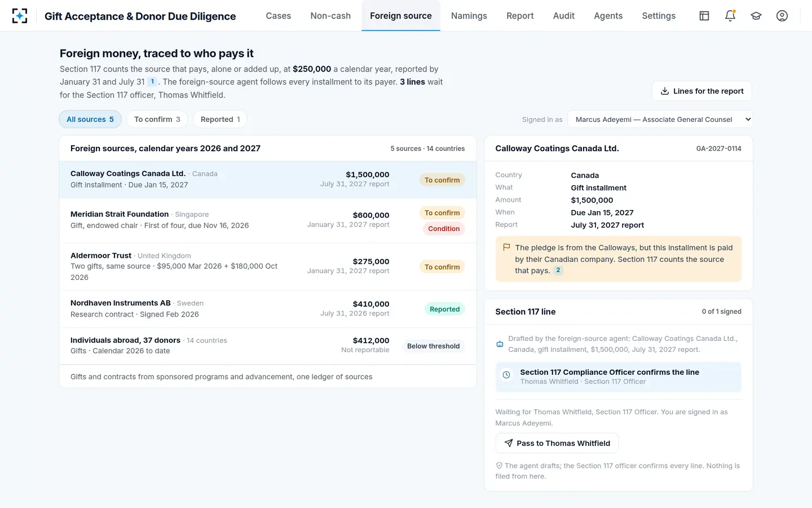The height and width of the screenshot is (508, 812).
Task: Open the Namings tab
Action: click(x=469, y=16)
